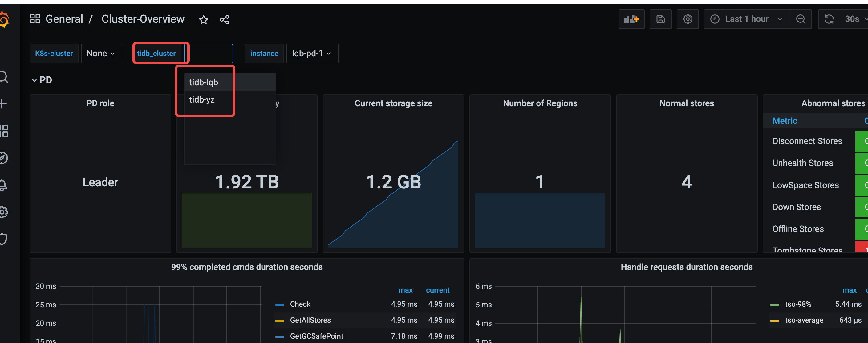Select tidb-lqb from the cluster list
Screen dimensions: 868x343
204,82
